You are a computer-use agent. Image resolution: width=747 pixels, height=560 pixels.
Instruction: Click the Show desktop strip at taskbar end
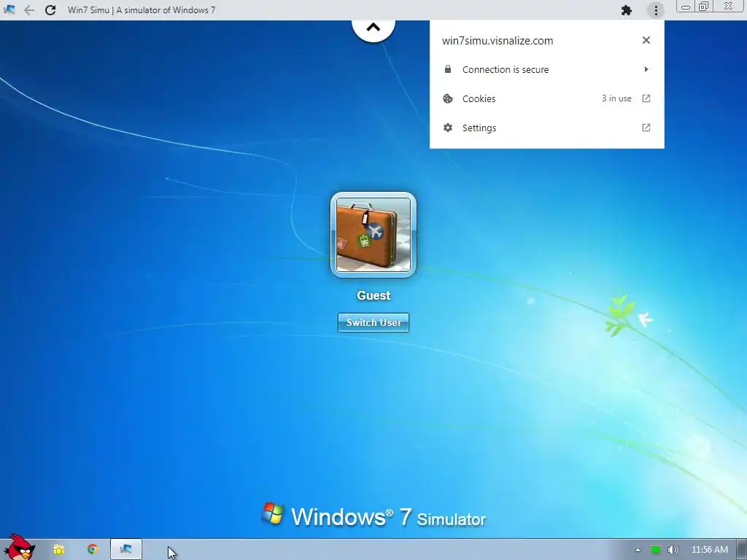pyautogui.click(x=742, y=550)
